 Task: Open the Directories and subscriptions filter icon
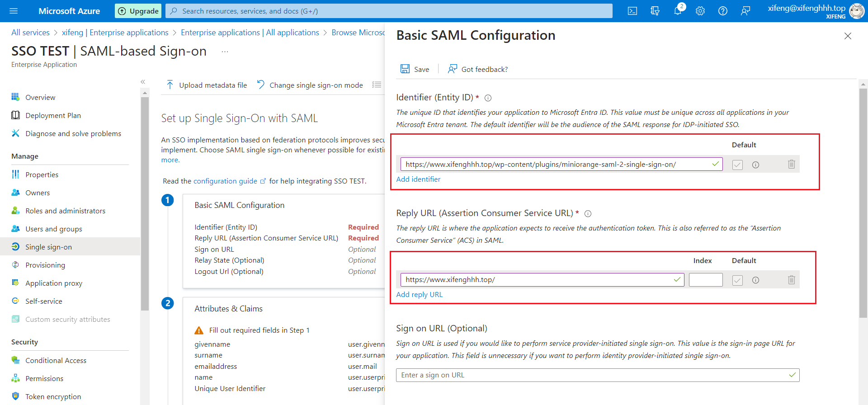click(655, 11)
